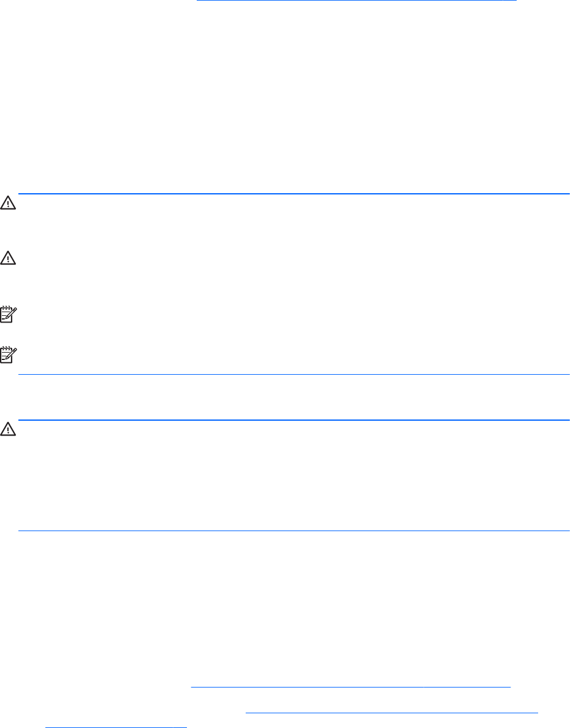Click the lowest blue horizontal rule
The height and width of the screenshot is (728, 570).
[x=294, y=531]
